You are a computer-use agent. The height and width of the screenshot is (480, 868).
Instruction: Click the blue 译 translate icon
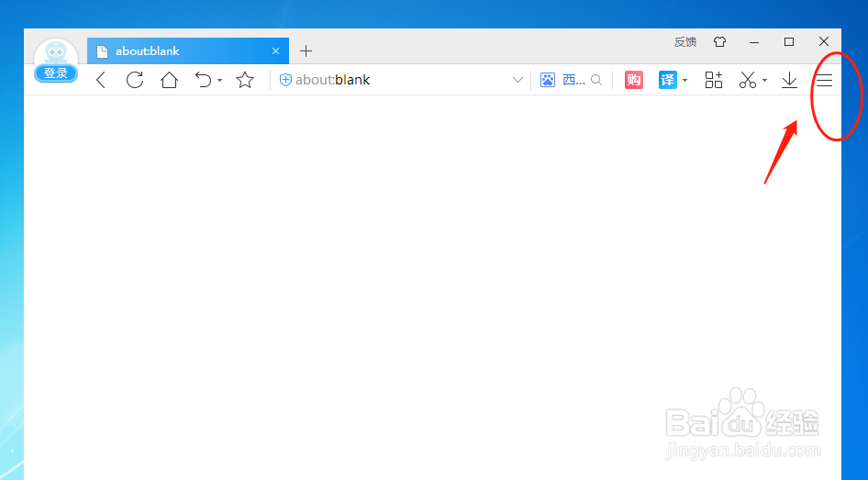[x=668, y=80]
